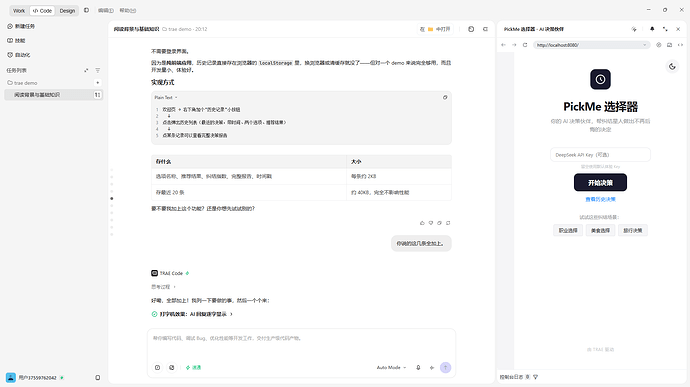Viewport: 690px width, 387px height.
Task: Click the 开始决策 button
Action: coord(600,182)
